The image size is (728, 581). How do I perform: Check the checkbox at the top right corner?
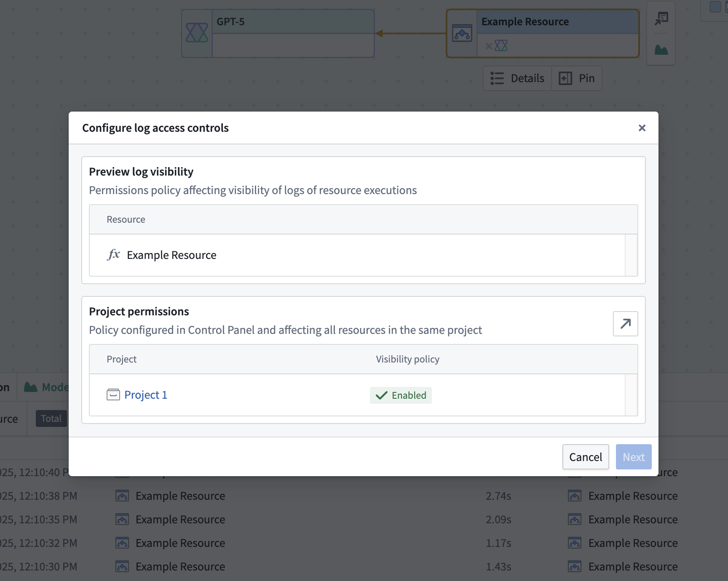tap(715, 7)
